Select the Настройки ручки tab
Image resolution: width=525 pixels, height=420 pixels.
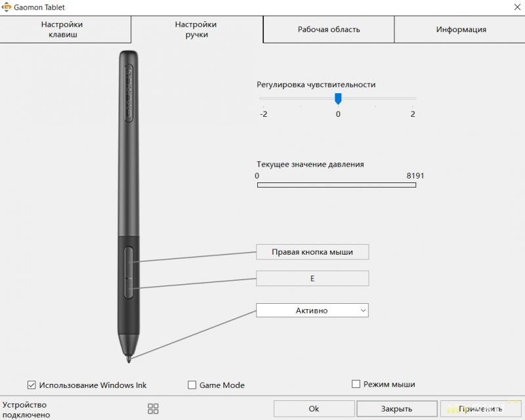(197, 30)
